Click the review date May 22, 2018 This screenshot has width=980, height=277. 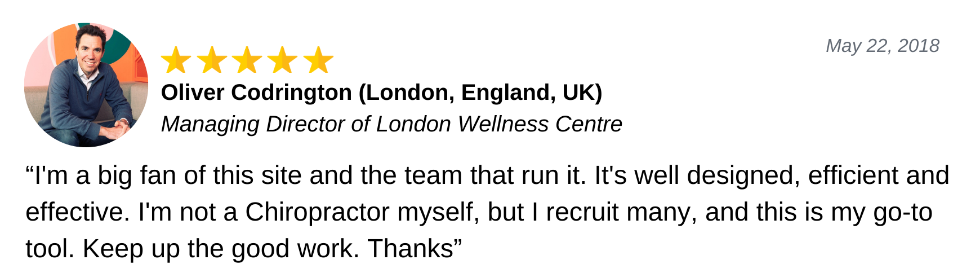[883, 46]
